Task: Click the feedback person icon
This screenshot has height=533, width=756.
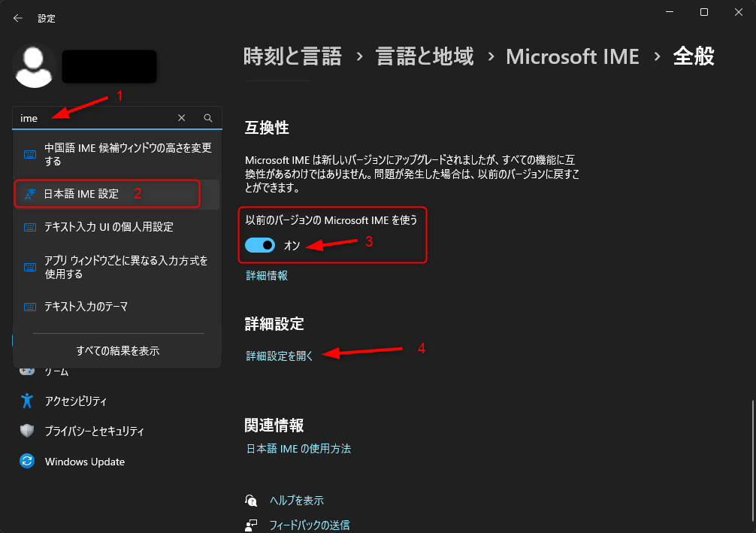Action: coord(251,525)
